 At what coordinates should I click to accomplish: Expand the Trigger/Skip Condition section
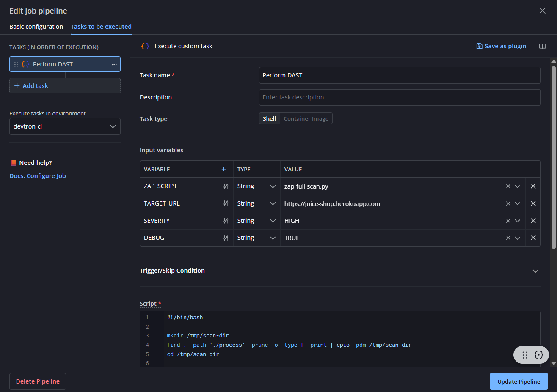click(x=535, y=271)
